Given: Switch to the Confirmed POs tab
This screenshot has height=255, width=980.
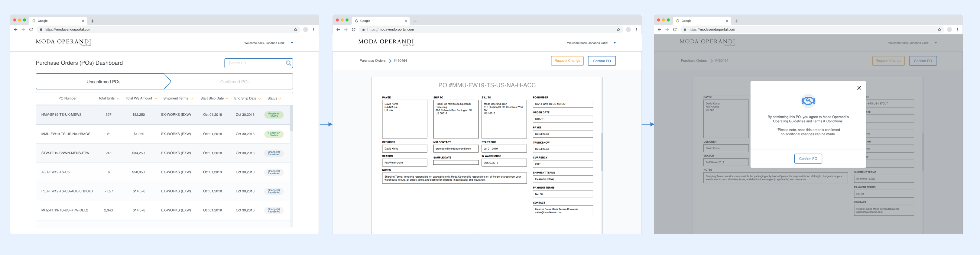Looking at the screenshot, I should [235, 82].
